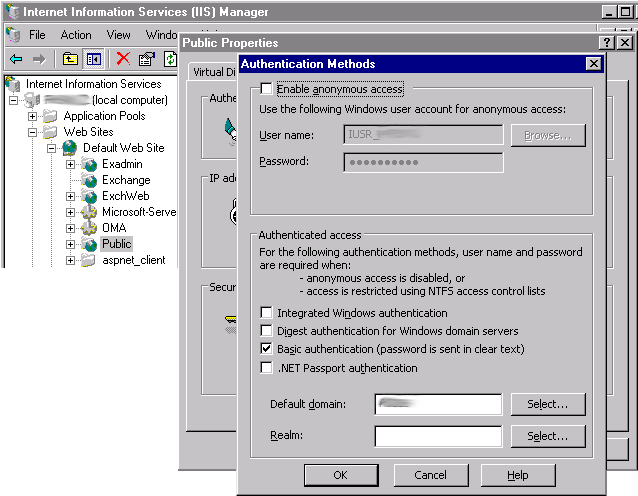The height and width of the screenshot is (496, 638).
Task: Click Select next to Realm
Action: coord(548,436)
